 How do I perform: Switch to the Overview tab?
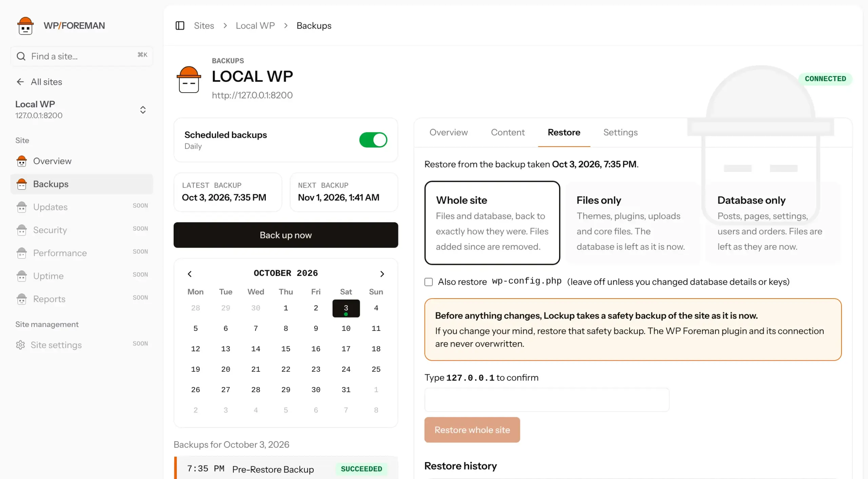pyautogui.click(x=449, y=132)
